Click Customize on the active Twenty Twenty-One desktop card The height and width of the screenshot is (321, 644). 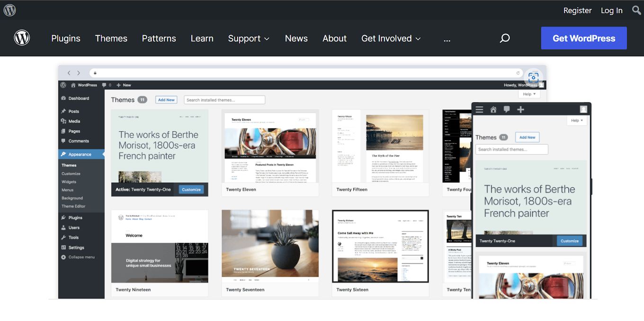(x=191, y=190)
